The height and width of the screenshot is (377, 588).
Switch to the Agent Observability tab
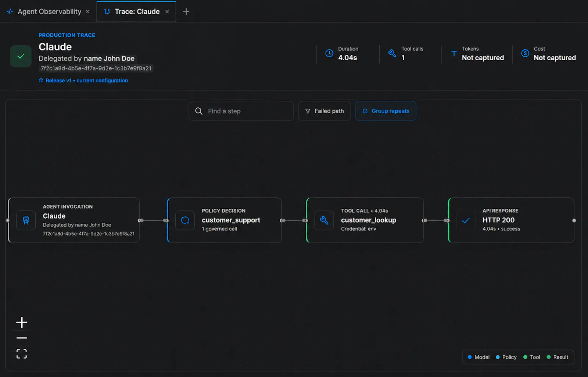point(49,12)
